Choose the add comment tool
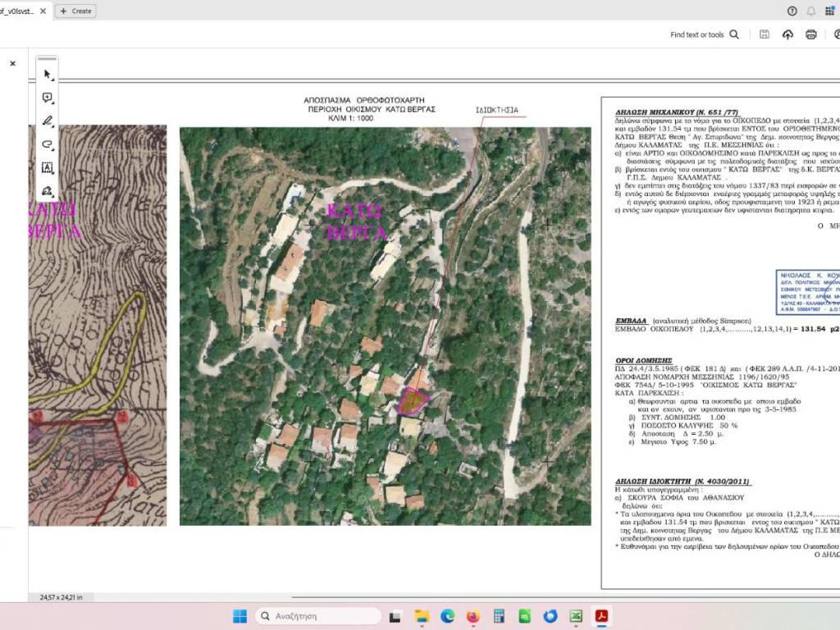This screenshot has width=840, height=630. 48,98
